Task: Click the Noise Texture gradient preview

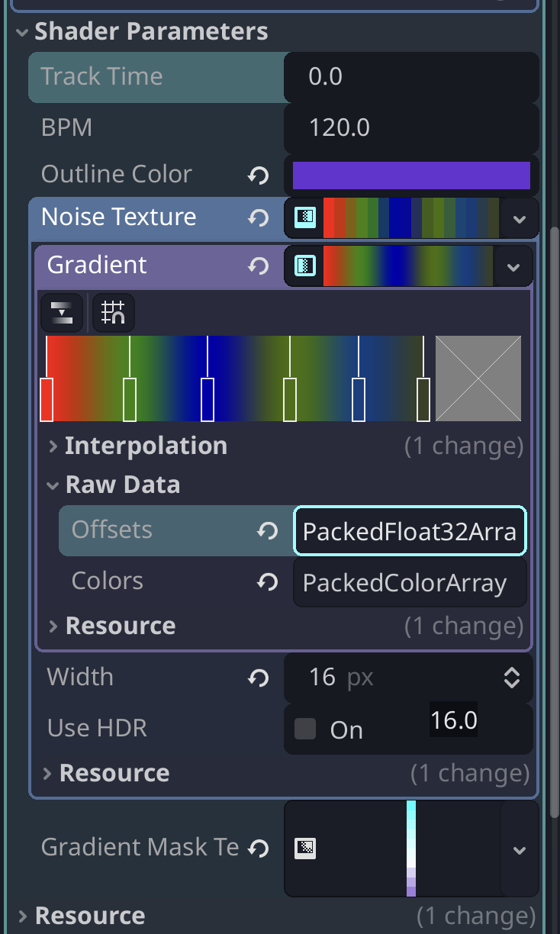Action: point(411,218)
